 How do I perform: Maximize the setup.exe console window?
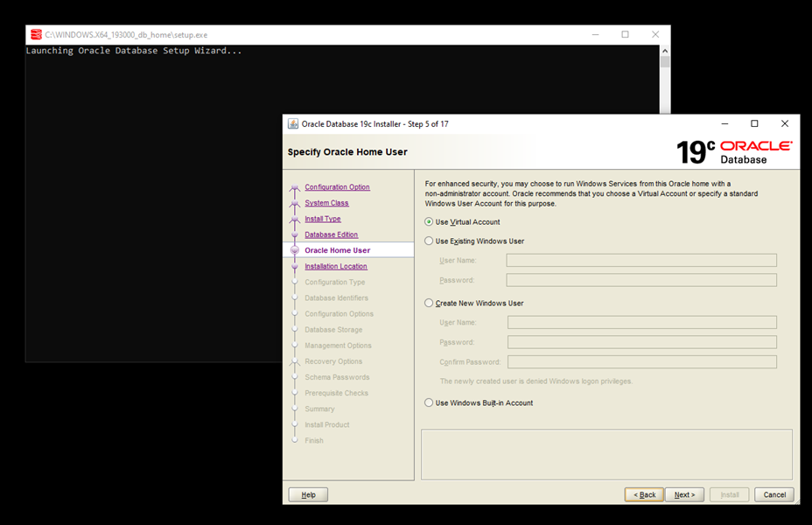pyautogui.click(x=625, y=35)
